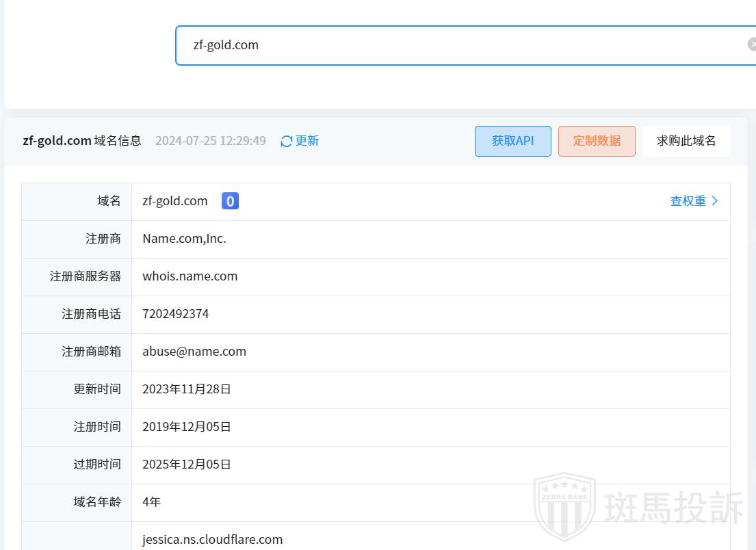The width and height of the screenshot is (756, 550).
Task: Click the chevron arrow after 查权重
Action: (x=715, y=201)
